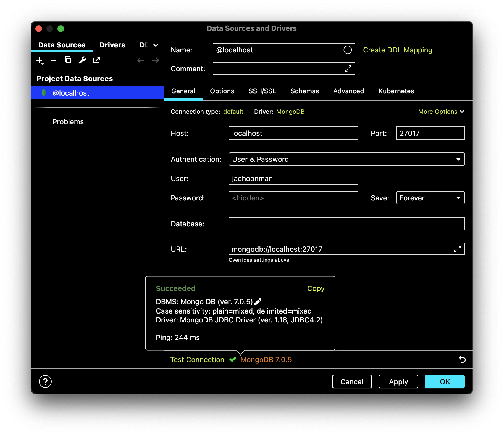Image resolution: width=504 pixels, height=435 pixels.
Task: Pick color circle in Name field
Action: click(x=348, y=50)
